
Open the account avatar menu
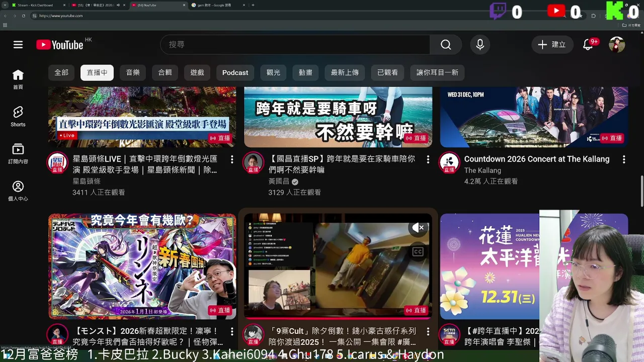(617, 45)
